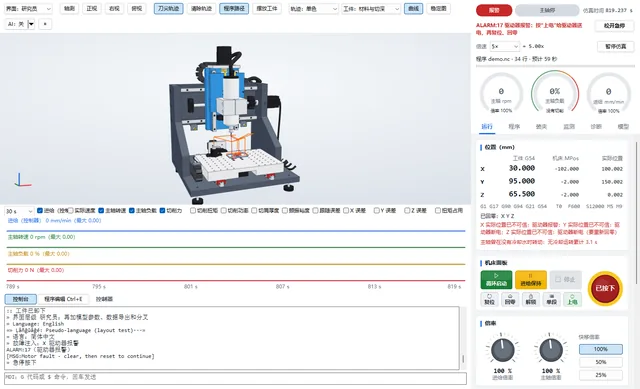This screenshot has height=389, width=640.
Task: Click the 俯视 top view button
Action: point(137,9)
